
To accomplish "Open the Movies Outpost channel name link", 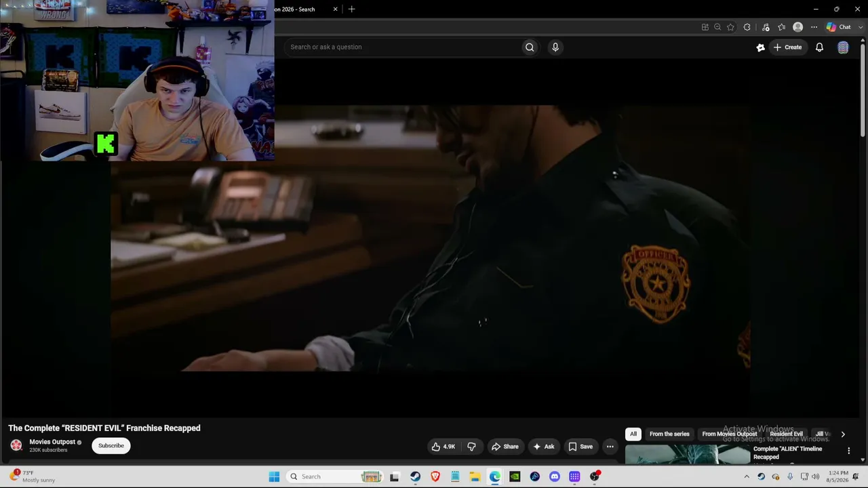I will point(52,442).
